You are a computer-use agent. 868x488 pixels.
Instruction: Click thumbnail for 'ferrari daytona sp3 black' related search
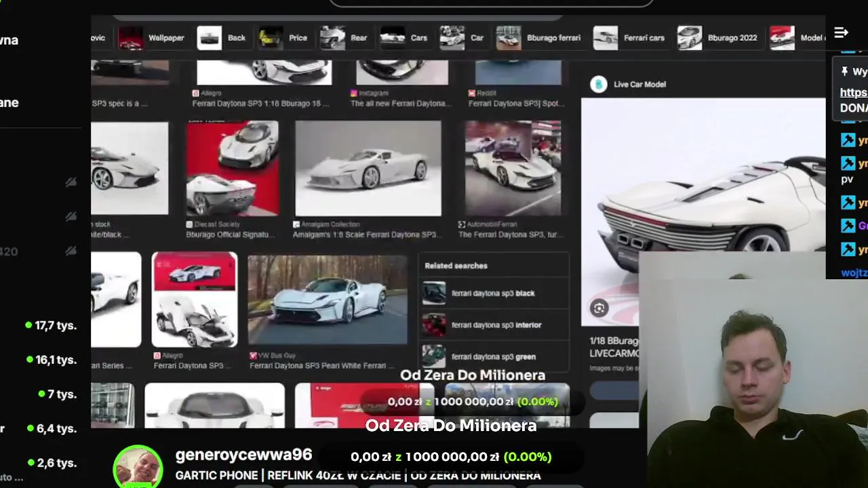click(434, 293)
